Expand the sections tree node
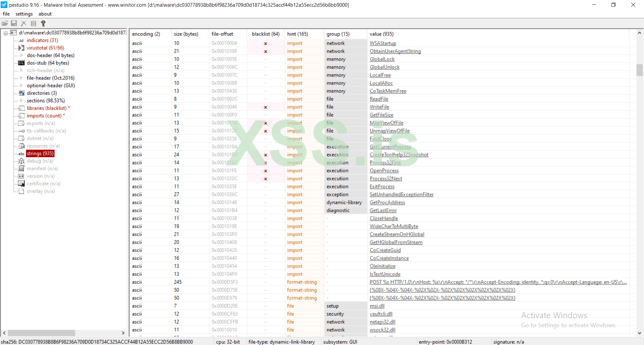Screen dimensions: 644x345 click(x=21, y=101)
